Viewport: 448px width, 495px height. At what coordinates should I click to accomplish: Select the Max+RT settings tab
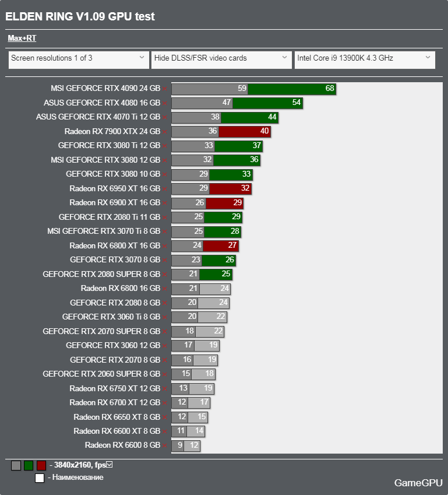(22, 38)
